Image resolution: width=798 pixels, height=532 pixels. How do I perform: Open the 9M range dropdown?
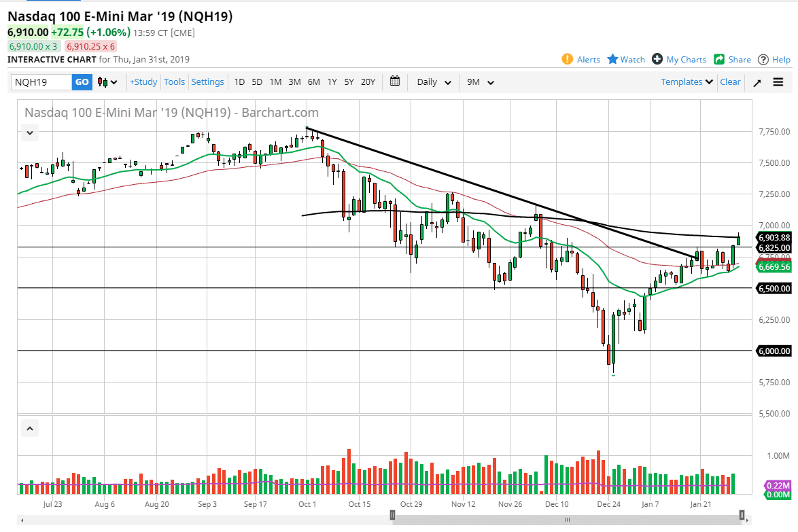(x=480, y=82)
